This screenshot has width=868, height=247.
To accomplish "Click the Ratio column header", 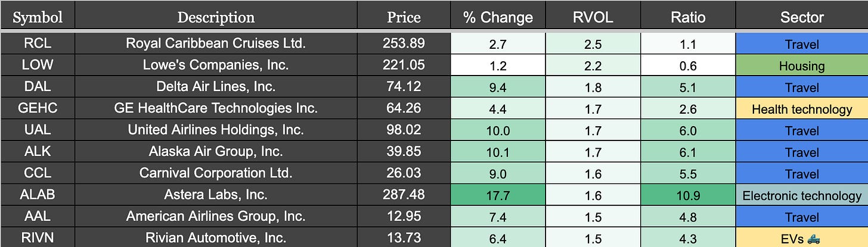I will [687, 17].
